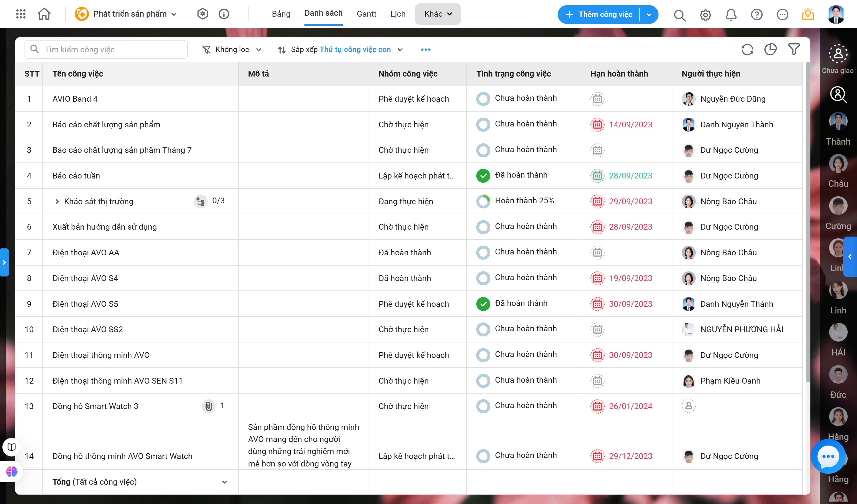Toggle the completed status of Báo cáo tuần

pos(483,176)
